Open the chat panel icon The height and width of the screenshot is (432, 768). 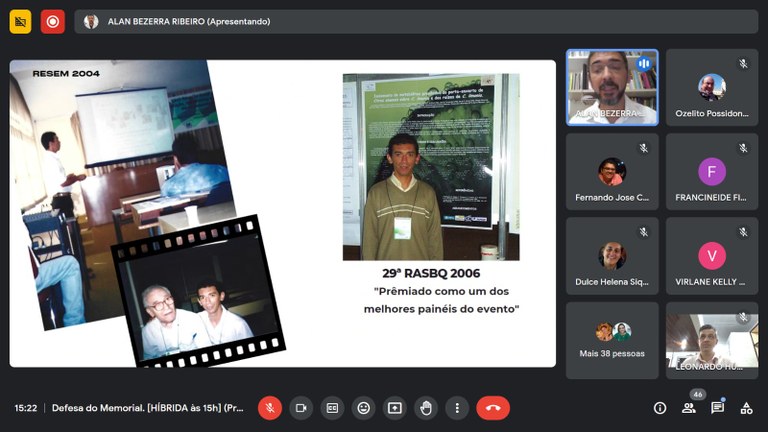point(717,408)
